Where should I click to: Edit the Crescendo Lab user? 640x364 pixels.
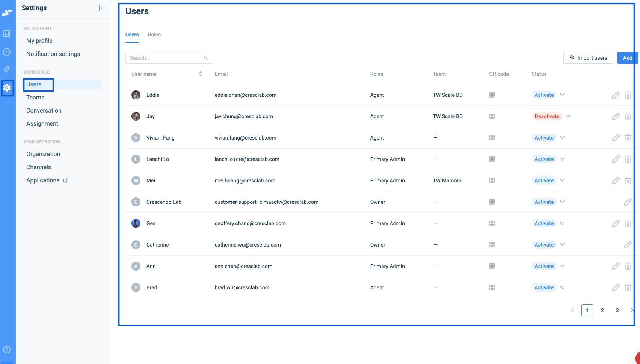point(628,202)
